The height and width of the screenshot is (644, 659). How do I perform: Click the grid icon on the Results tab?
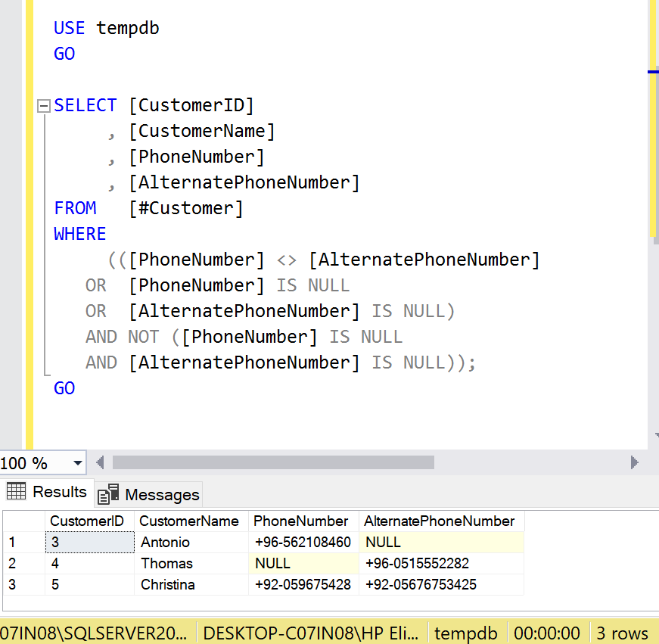click(16, 492)
